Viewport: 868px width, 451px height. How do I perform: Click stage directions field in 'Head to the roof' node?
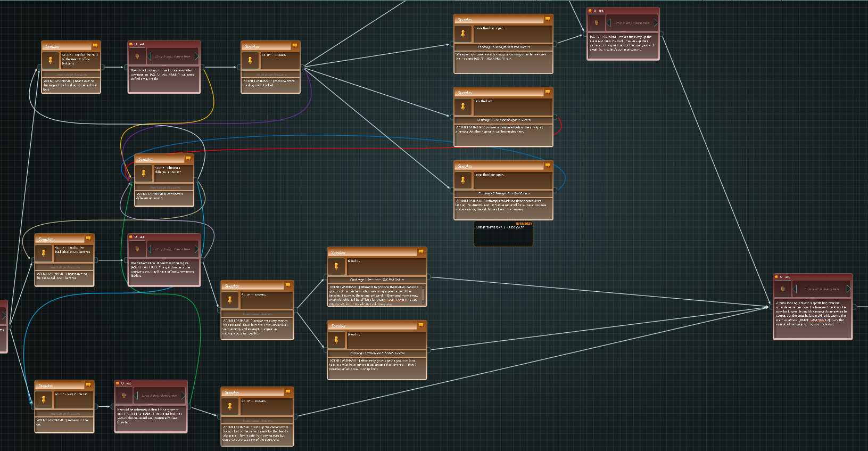point(71,75)
